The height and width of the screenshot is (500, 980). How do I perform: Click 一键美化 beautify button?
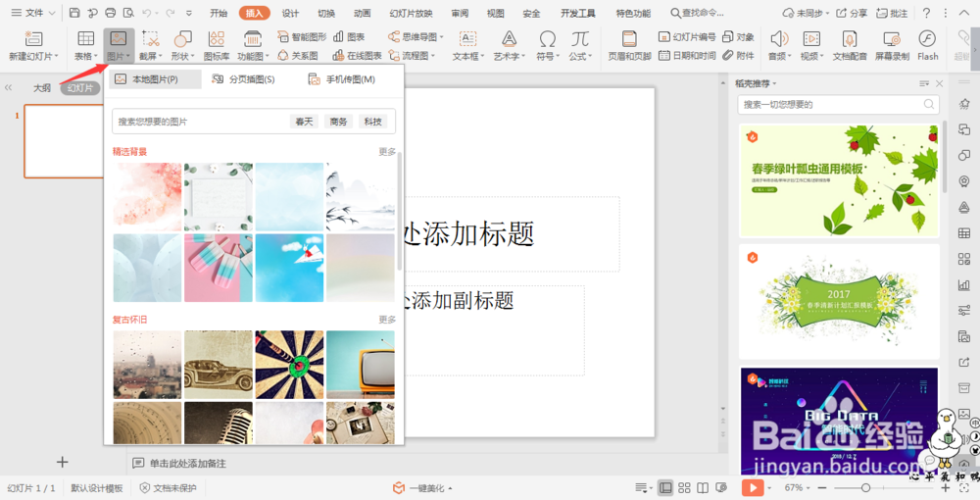[x=421, y=488]
